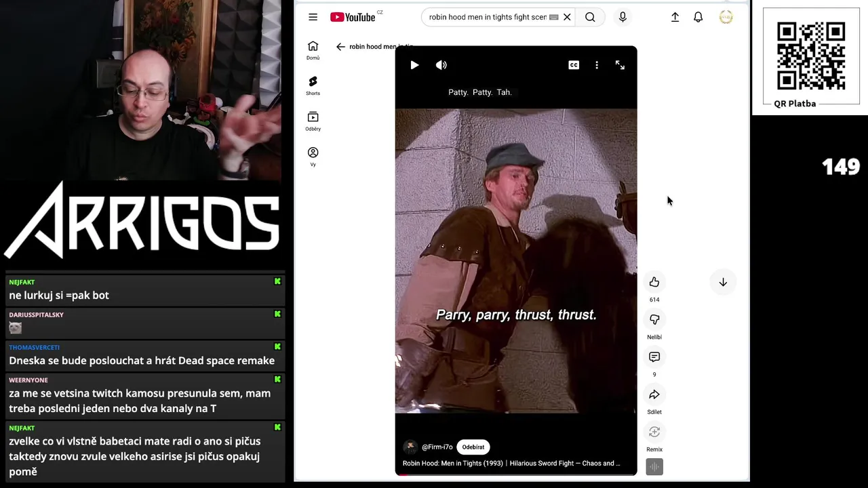The height and width of the screenshot is (488, 868).
Task: Click the channel avatar beside @Firm-i7o
Action: pyautogui.click(x=410, y=447)
